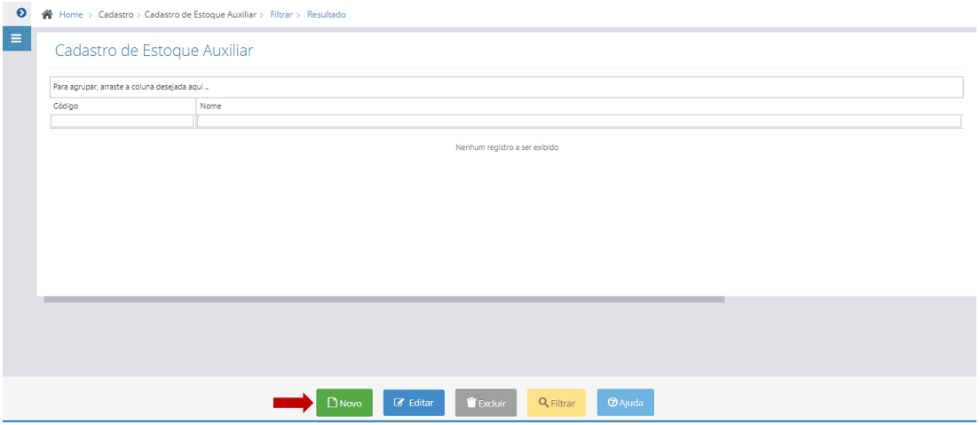This screenshot has width=980, height=425.
Task: Focus the Código filter input field
Action: click(x=122, y=122)
